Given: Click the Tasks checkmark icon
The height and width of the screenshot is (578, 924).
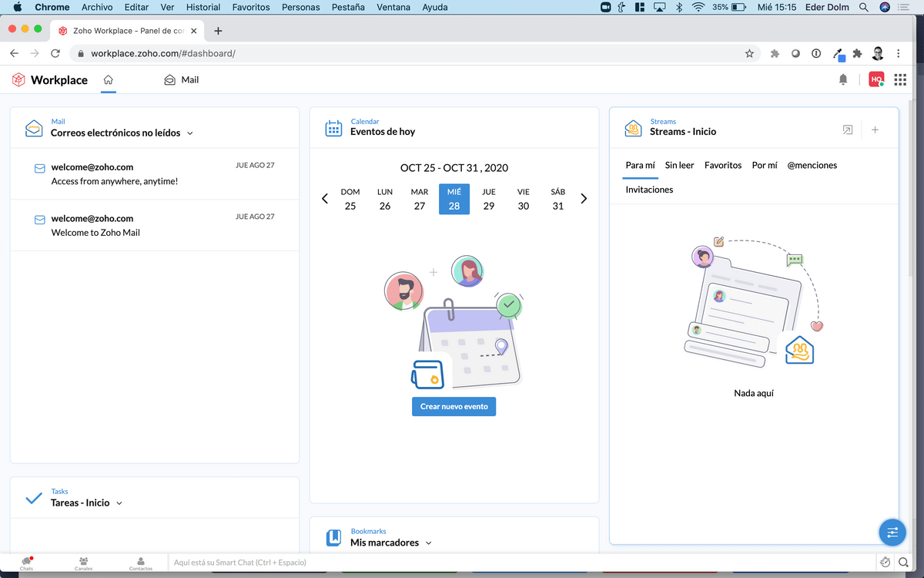Looking at the screenshot, I should point(34,499).
